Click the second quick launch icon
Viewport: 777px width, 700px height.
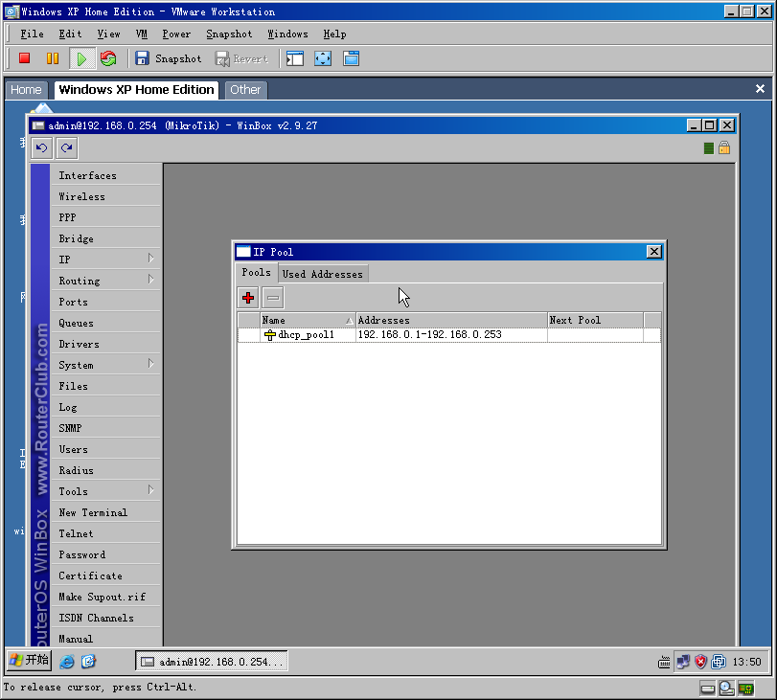click(x=89, y=662)
